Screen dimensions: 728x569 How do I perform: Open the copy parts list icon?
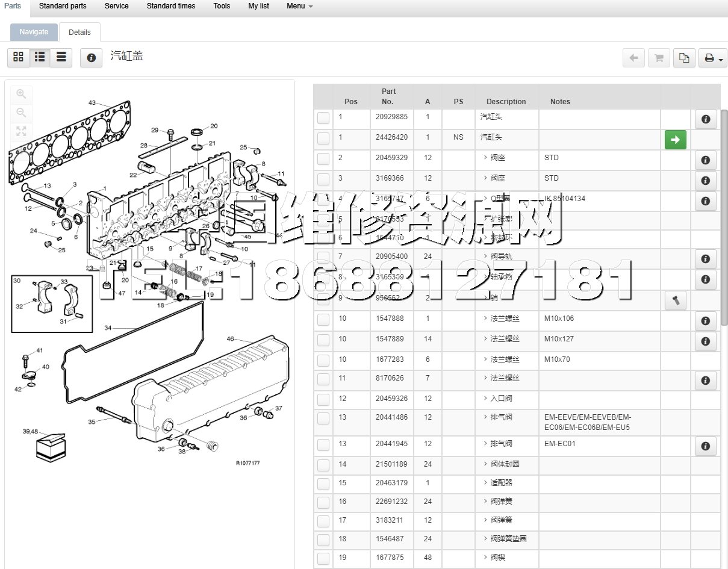coord(684,58)
